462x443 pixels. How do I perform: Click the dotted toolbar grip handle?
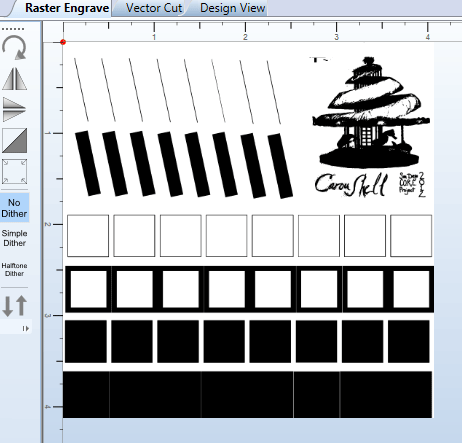point(13,29)
